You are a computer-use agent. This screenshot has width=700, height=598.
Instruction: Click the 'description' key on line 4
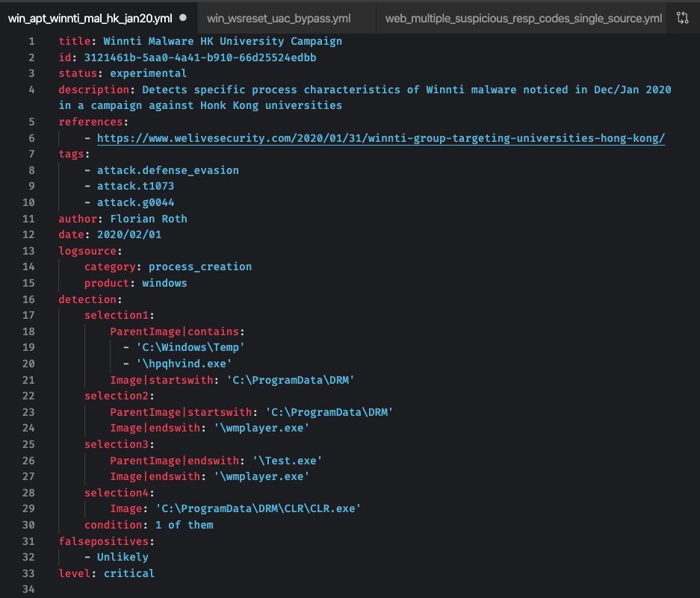93,90
